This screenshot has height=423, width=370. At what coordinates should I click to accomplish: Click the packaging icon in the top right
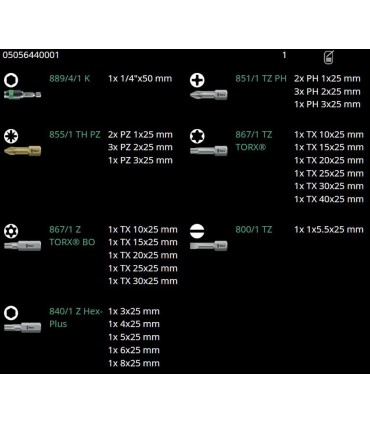tap(329, 57)
